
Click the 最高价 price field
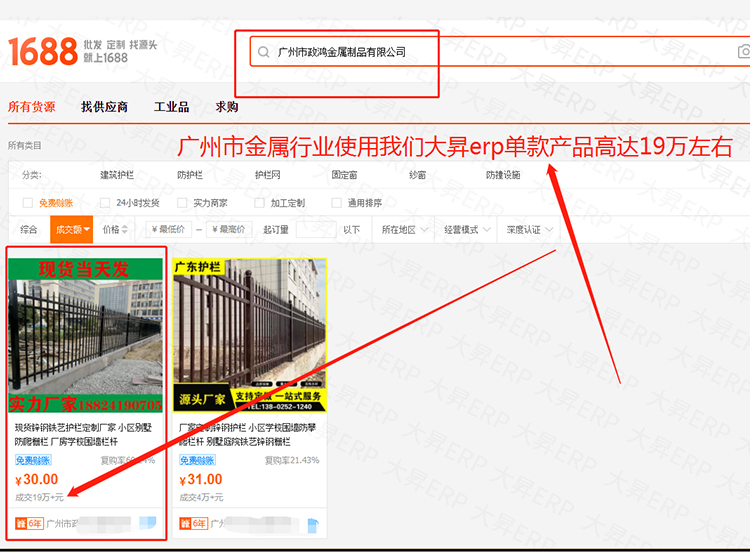coord(229,230)
